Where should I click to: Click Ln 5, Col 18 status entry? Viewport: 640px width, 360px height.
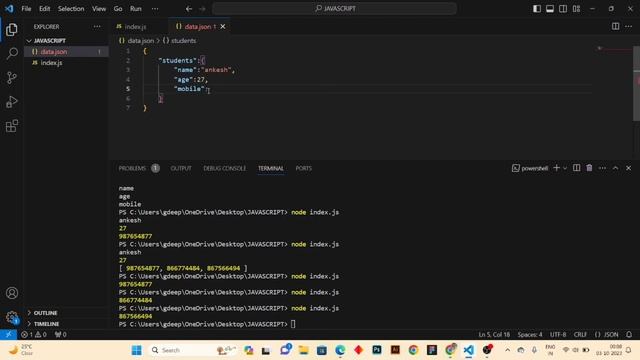(x=494, y=334)
